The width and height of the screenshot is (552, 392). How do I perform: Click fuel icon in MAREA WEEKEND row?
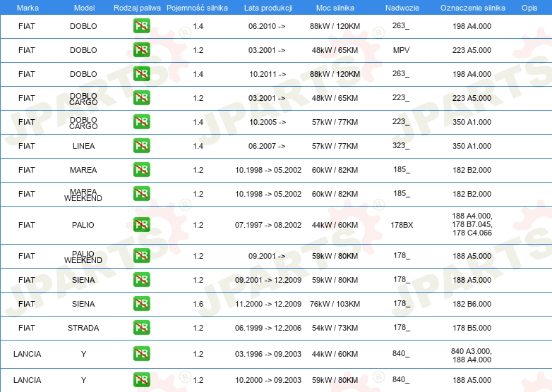tap(141, 193)
